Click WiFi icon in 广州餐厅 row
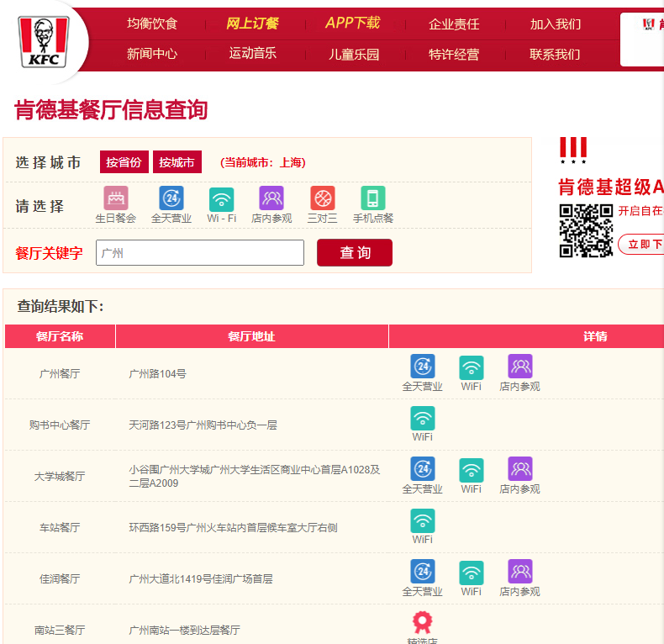664x644 pixels. pyautogui.click(x=472, y=367)
